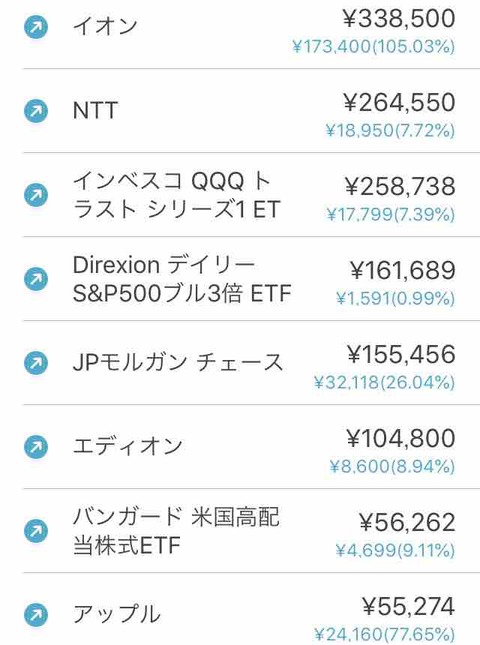This screenshot has width=480, height=645.
Task: Tap the arrow icon beside NTT
Action: (x=36, y=111)
